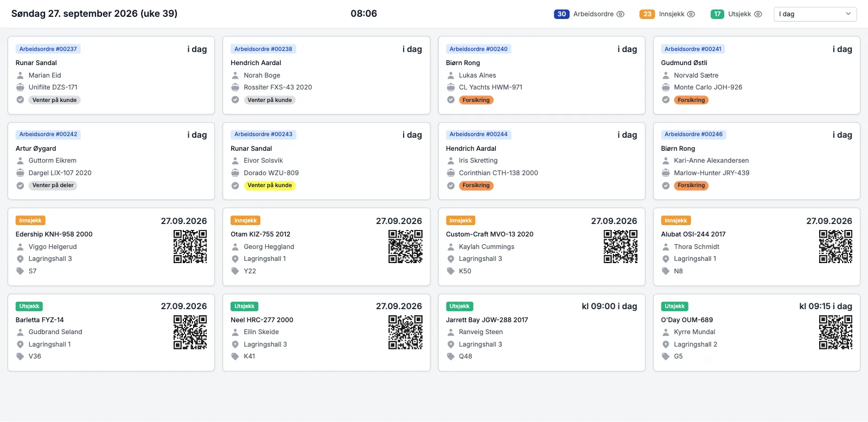Open the QR code for Alubat OSI-244 2017
The image size is (868, 422).
835,247
